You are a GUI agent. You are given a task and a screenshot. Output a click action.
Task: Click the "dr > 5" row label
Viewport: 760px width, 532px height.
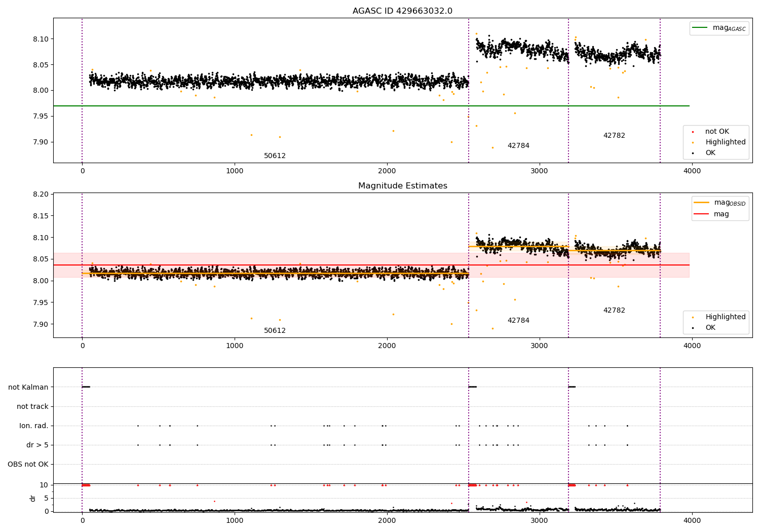pyautogui.click(x=37, y=445)
